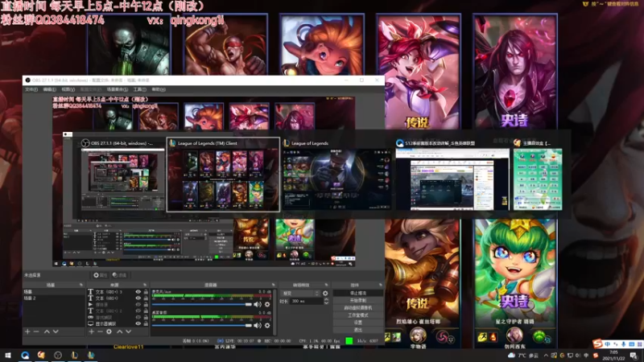Move source up arrow in sources panel

tap(119, 331)
